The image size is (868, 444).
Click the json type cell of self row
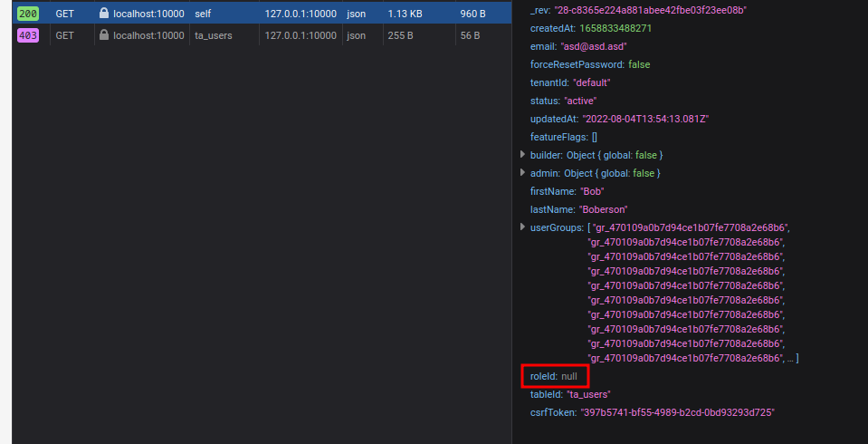[x=356, y=14]
